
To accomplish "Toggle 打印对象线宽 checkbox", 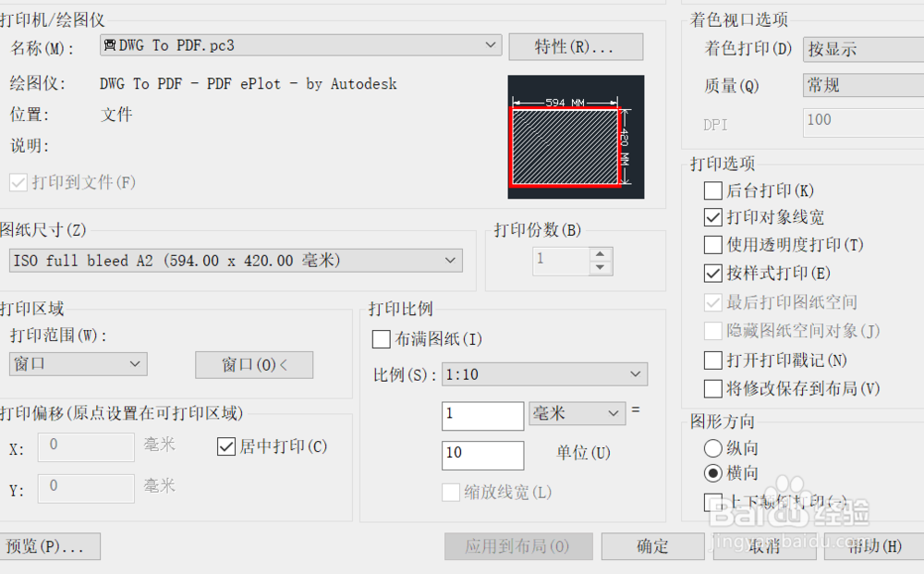I will coord(713,217).
